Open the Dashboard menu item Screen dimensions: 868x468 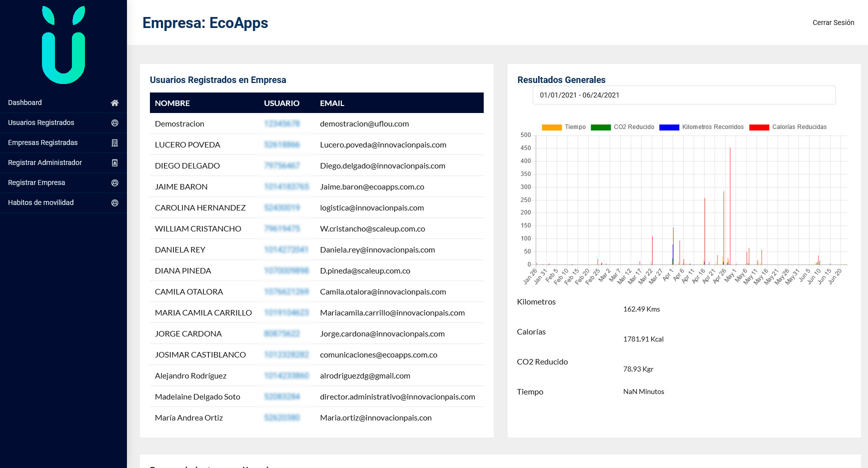click(63, 102)
